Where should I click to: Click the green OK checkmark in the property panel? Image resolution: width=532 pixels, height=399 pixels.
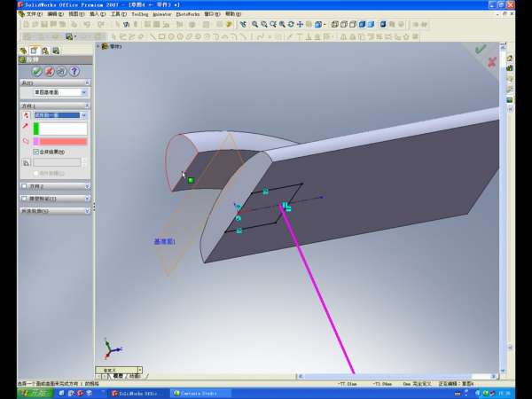click(36, 72)
